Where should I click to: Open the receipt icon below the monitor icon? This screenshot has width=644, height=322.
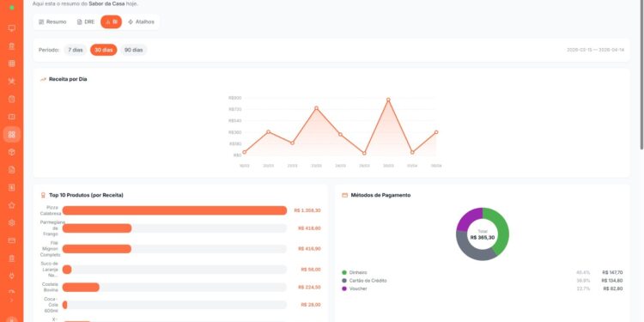click(11, 46)
